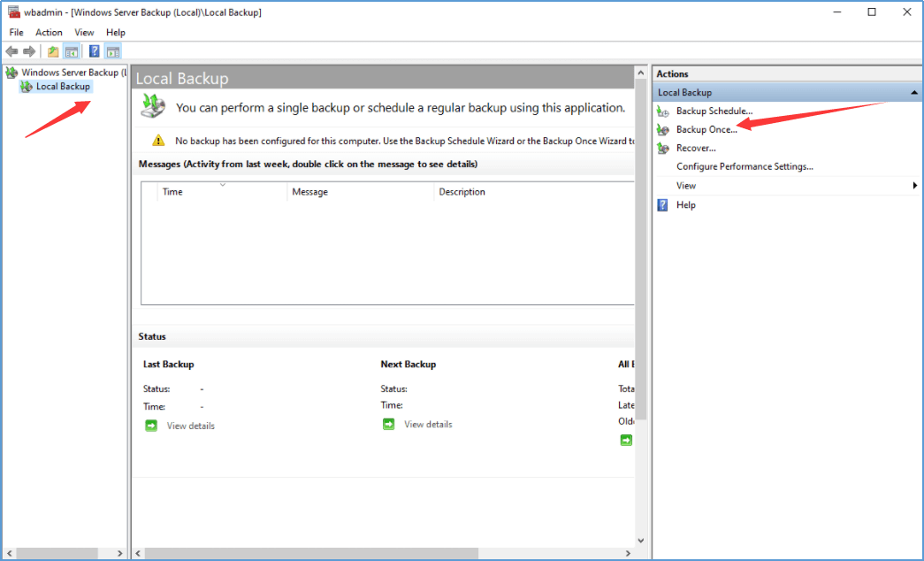924x561 pixels.
Task: Click the Back arrow in the toolbar
Action: point(11,51)
